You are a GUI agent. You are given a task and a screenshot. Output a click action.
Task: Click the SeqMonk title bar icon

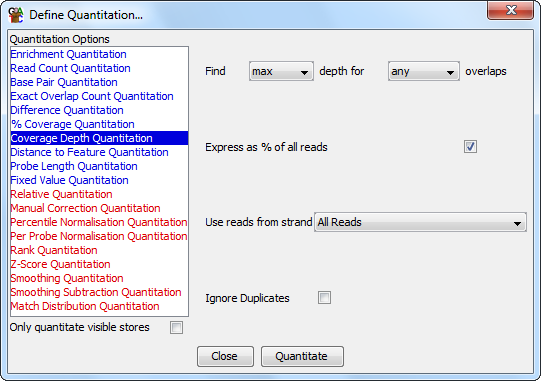(x=16, y=15)
